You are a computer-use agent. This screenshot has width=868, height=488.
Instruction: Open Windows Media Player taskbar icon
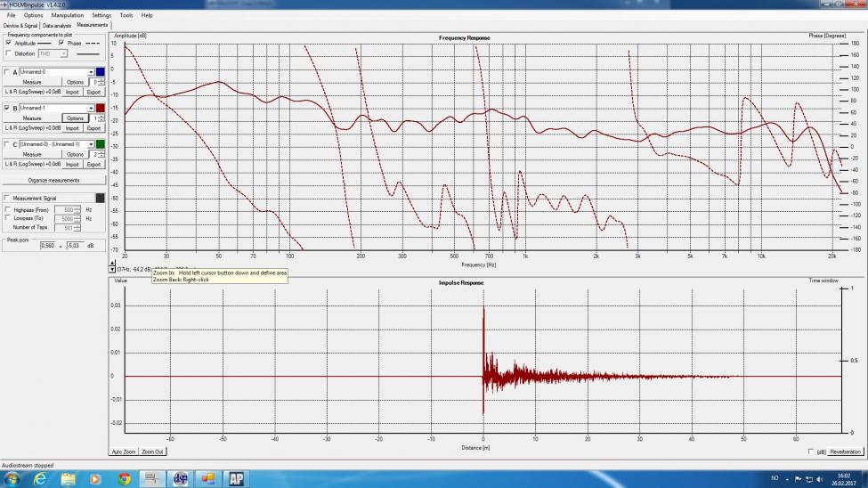(x=95, y=478)
